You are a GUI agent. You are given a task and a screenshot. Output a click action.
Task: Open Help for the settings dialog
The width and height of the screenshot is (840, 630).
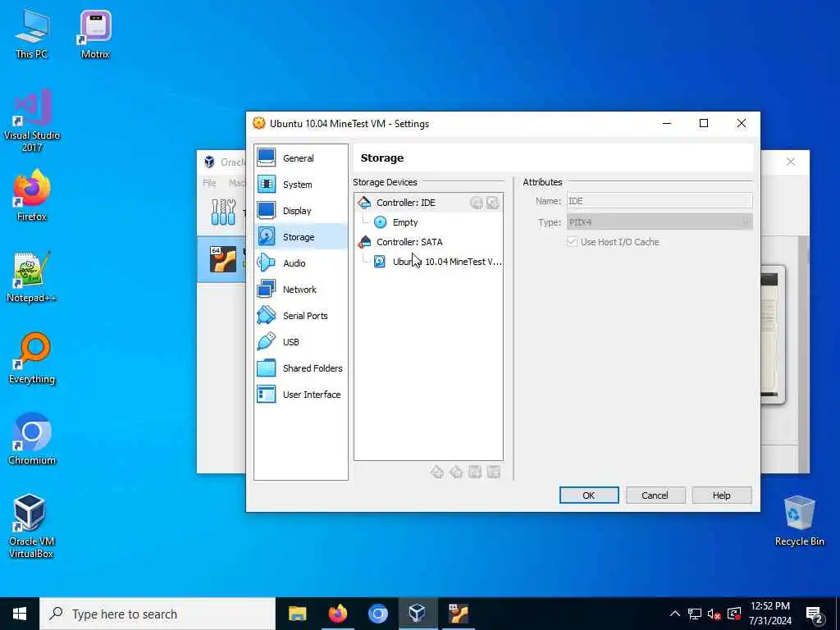pyautogui.click(x=721, y=495)
